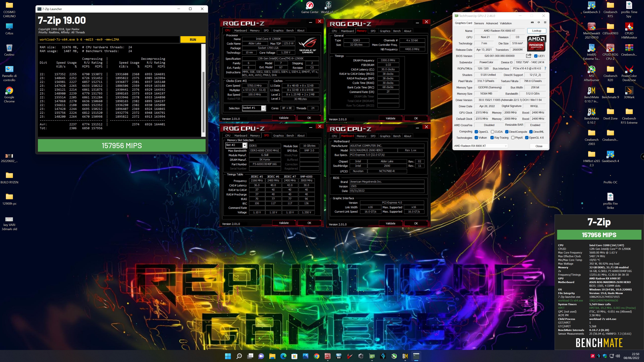Screen dimensions: 644x362
Task: Open Microsoft Edge from taskbar
Action: (x=283, y=356)
